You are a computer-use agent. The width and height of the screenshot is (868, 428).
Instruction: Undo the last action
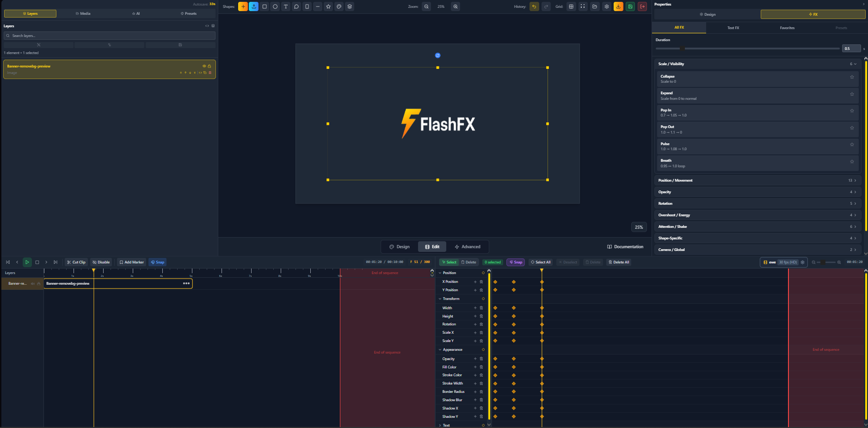pos(534,6)
